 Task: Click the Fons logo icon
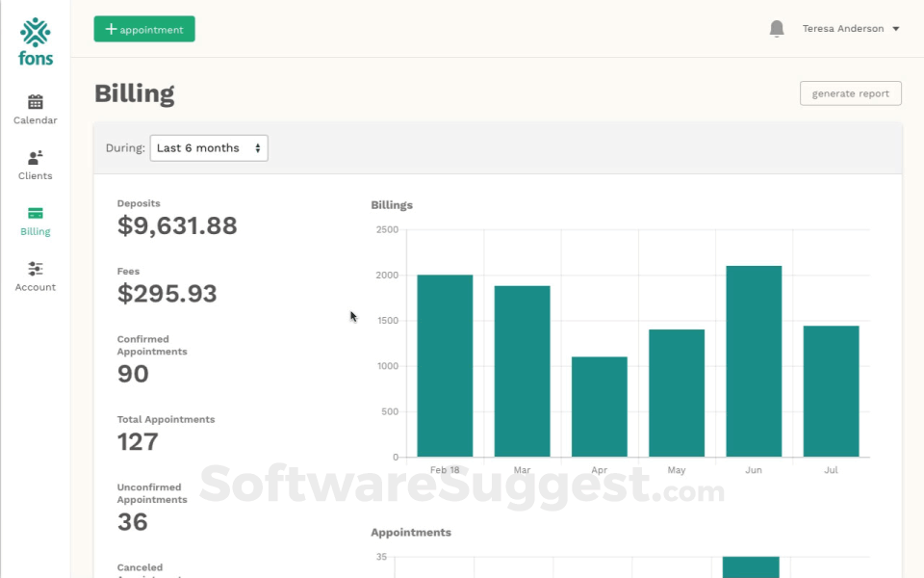point(36,32)
